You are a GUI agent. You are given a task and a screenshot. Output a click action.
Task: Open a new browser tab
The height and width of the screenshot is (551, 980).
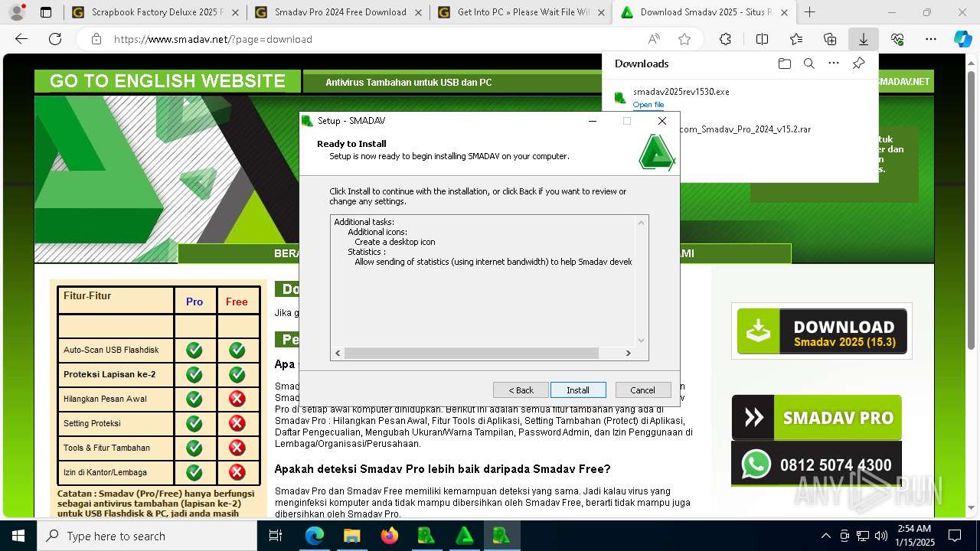pos(809,12)
